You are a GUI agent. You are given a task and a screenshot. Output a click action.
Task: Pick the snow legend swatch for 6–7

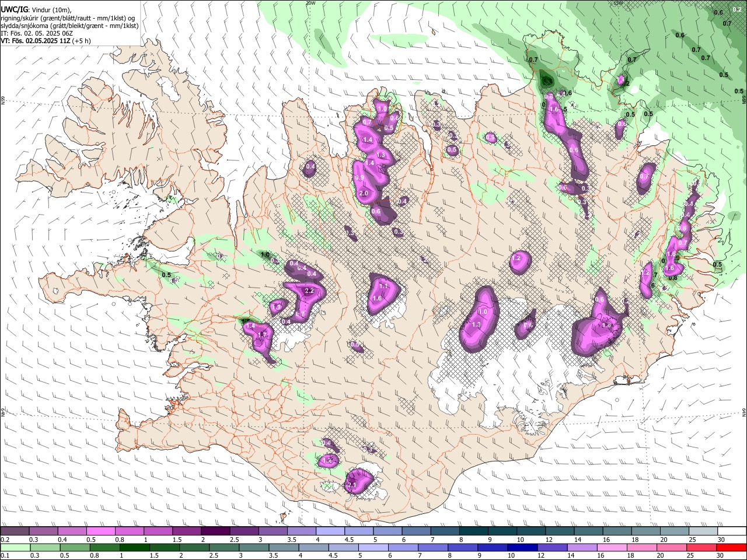pos(416,531)
